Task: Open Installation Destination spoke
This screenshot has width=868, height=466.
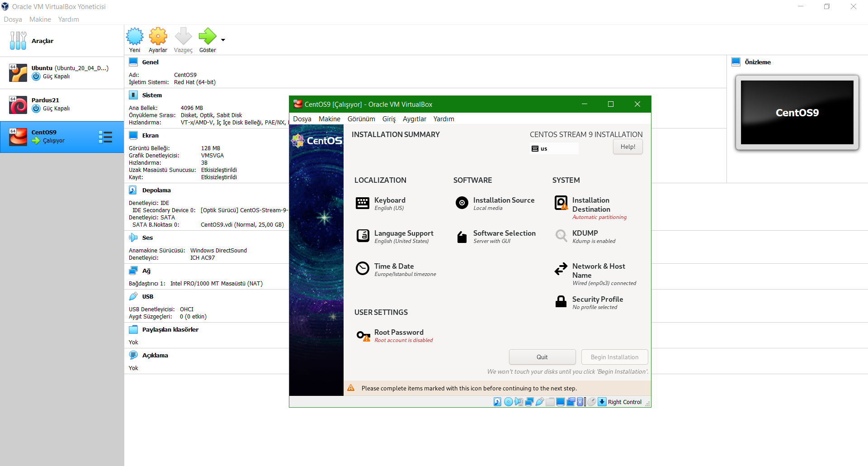Action: tap(590, 208)
